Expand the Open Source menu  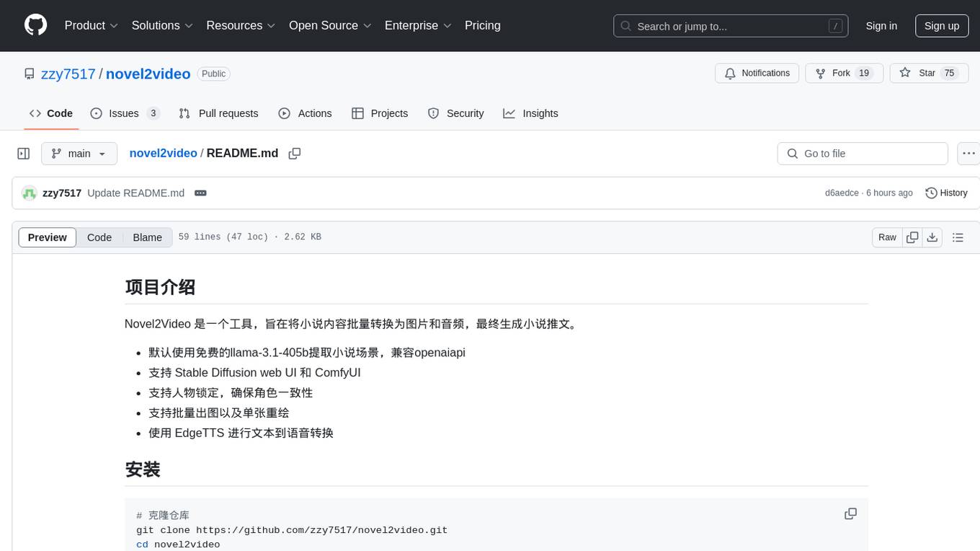330,25
